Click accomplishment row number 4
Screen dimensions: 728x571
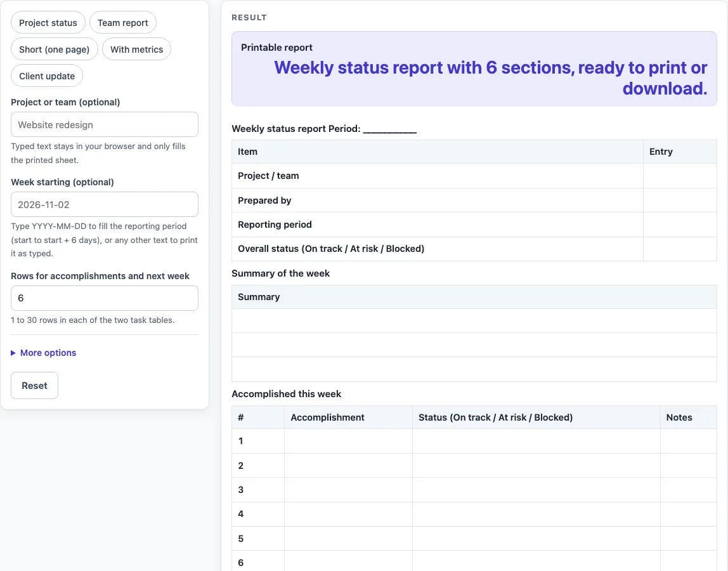pos(474,514)
